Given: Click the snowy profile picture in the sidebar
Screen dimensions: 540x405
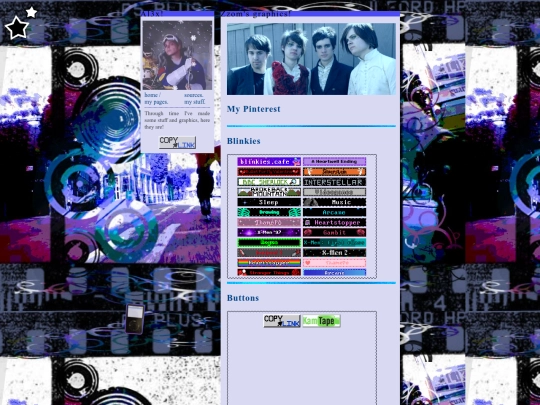Looking at the screenshot, I should tap(177, 55).
